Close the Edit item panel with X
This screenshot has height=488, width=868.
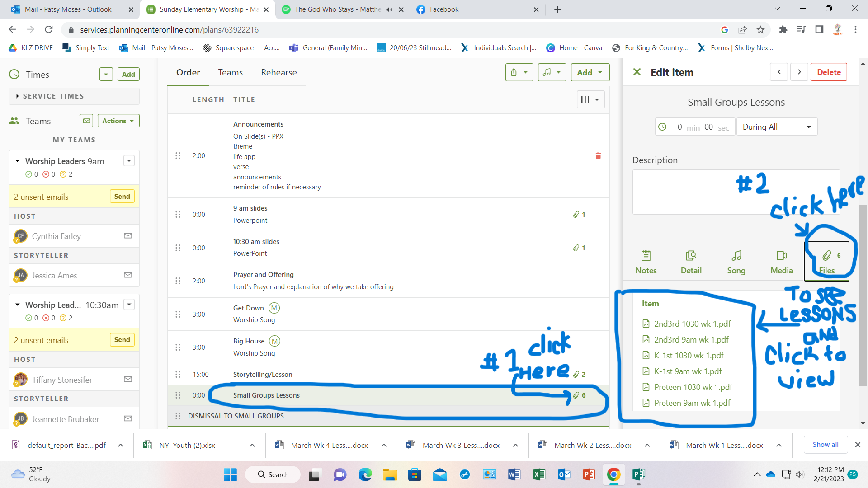[637, 72]
